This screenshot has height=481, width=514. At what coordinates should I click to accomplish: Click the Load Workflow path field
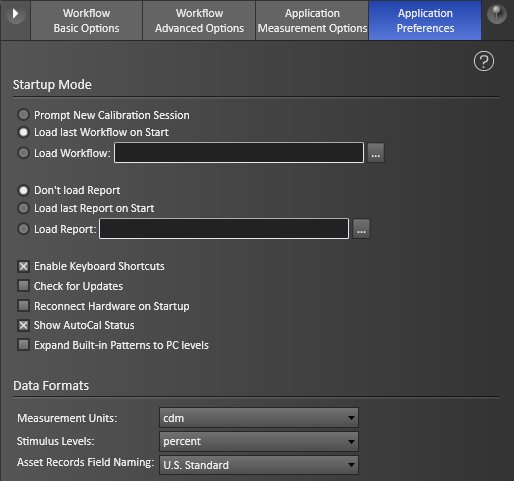pos(239,153)
